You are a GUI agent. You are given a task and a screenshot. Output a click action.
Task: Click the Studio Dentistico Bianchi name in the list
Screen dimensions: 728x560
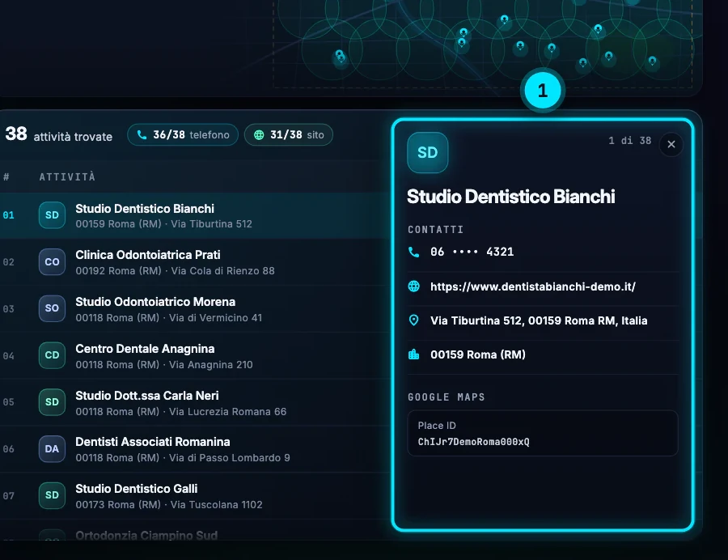tap(145, 209)
